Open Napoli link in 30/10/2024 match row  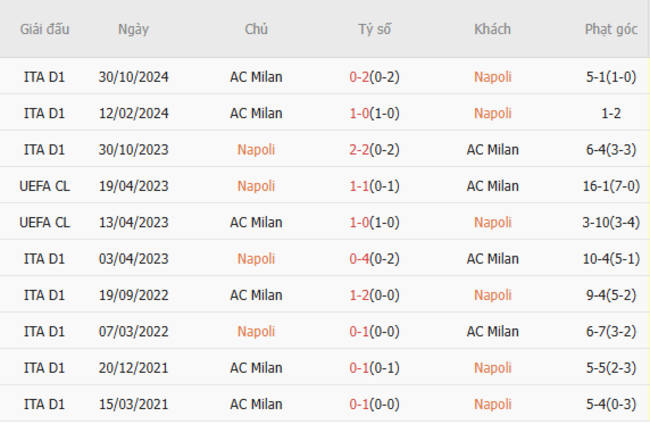[x=492, y=77]
